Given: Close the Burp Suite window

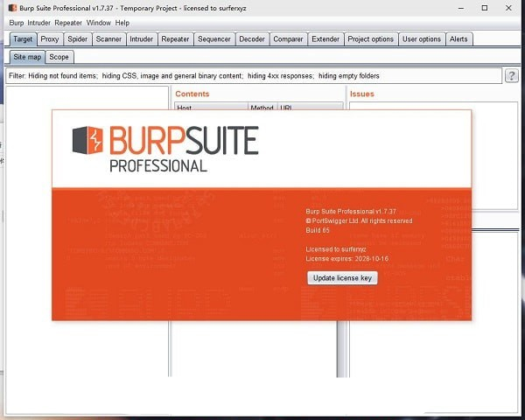Looking at the screenshot, I should 508,8.
